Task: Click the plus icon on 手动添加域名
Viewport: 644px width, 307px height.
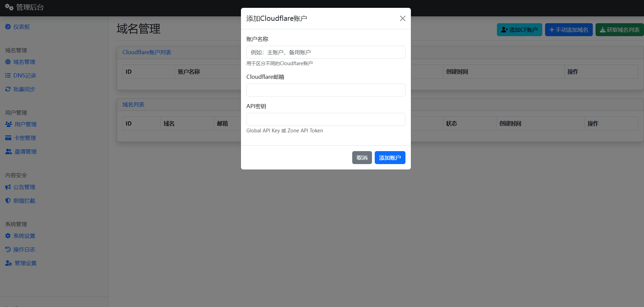Action: click(552, 30)
